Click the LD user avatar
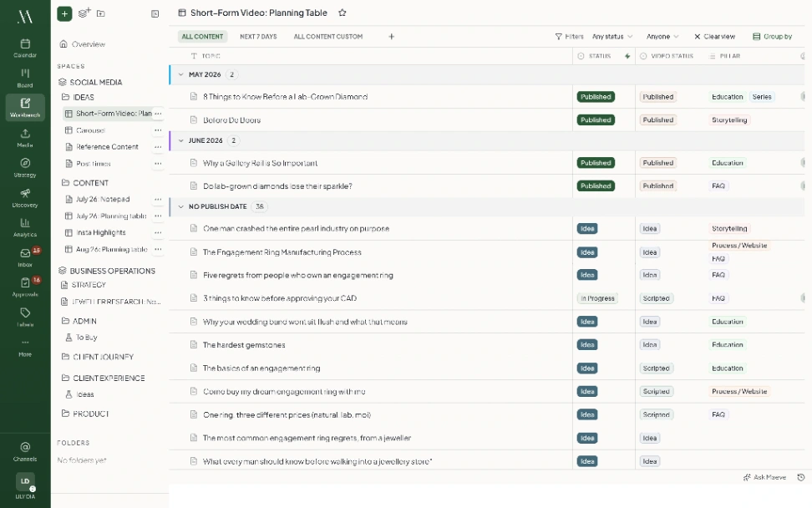812x508 pixels. click(x=25, y=481)
